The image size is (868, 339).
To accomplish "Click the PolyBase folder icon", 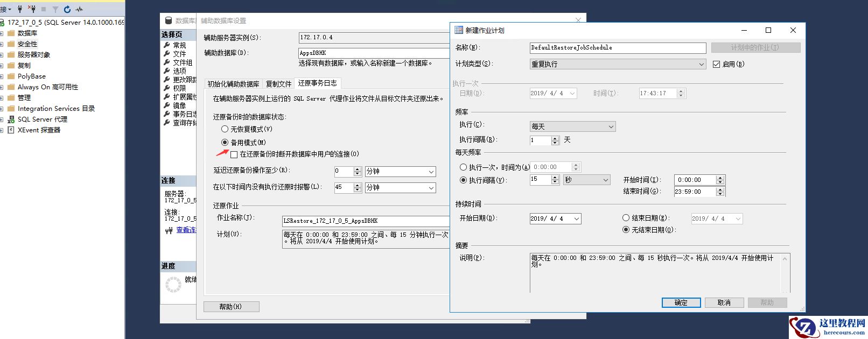I will [11, 76].
